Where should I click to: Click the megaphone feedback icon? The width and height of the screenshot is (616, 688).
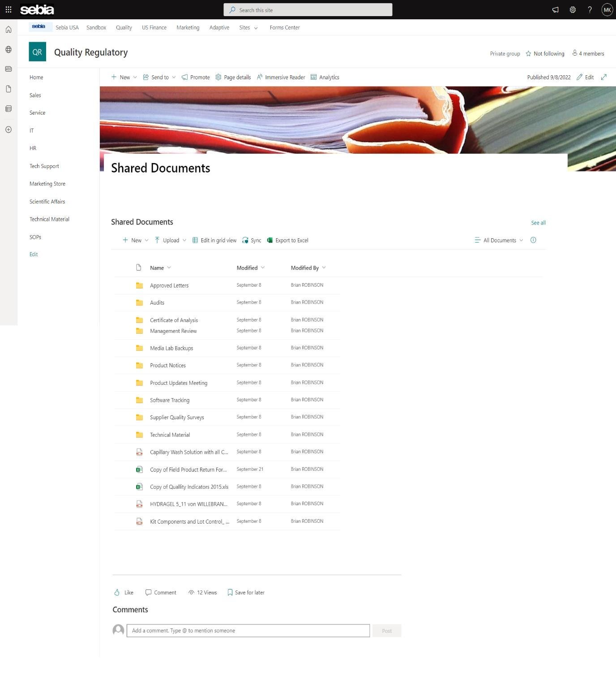[555, 10]
